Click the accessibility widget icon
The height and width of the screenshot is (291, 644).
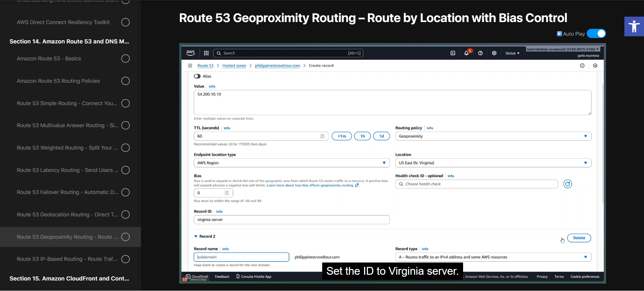(634, 26)
